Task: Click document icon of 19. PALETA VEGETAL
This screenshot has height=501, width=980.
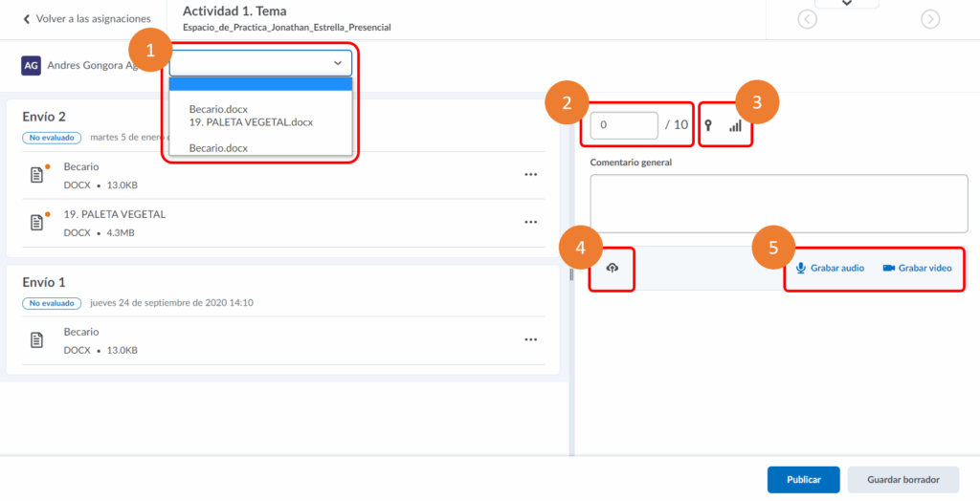Action: 36,222
